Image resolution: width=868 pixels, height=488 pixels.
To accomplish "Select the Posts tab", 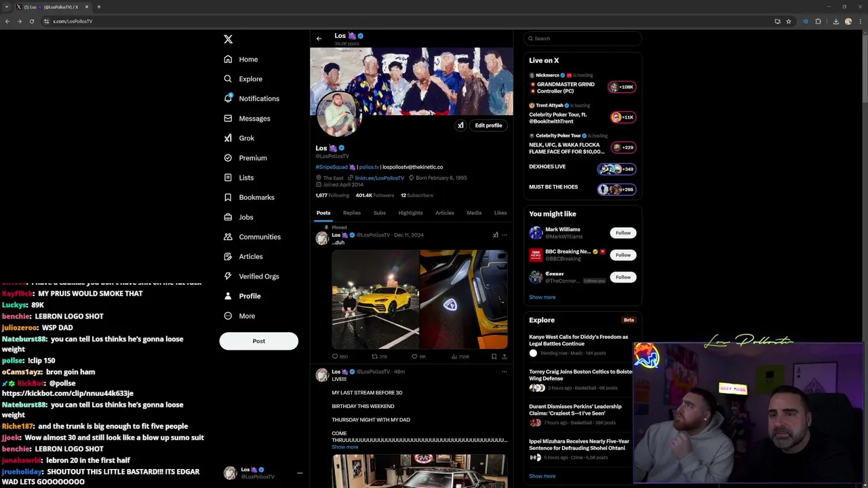I will coord(323,213).
